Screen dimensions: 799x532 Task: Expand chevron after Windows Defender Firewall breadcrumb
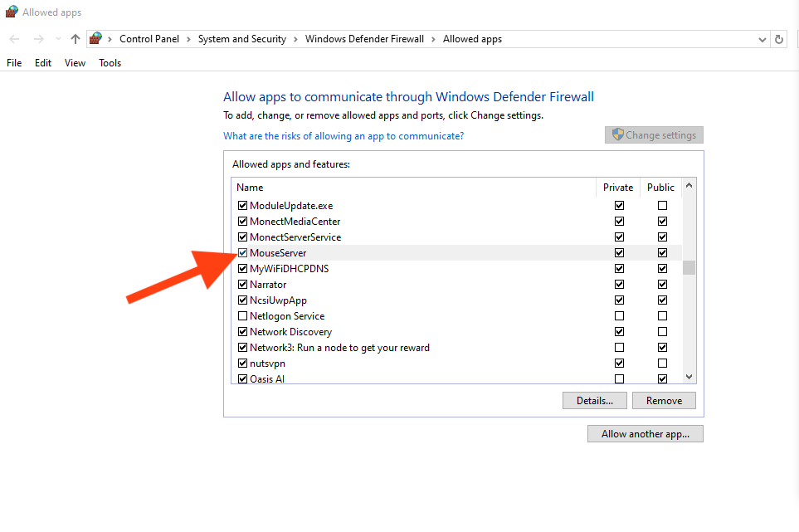click(x=433, y=39)
